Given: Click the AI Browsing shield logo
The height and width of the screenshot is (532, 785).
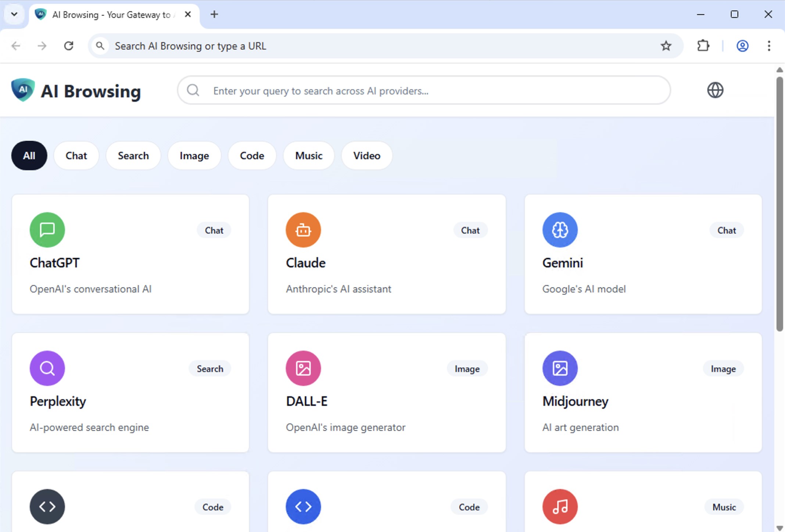Looking at the screenshot, I should click(23, 90).
